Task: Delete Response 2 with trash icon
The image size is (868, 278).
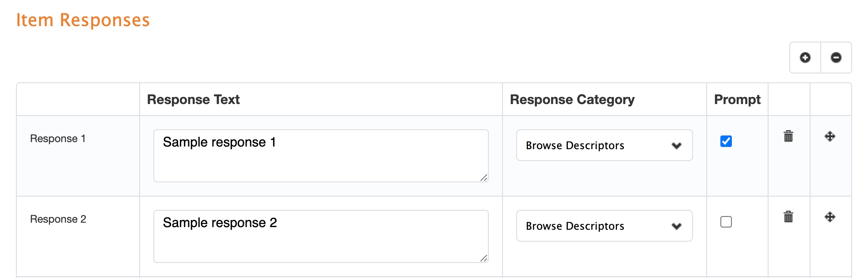Action: pyautogui.click(x=788, y=216)
